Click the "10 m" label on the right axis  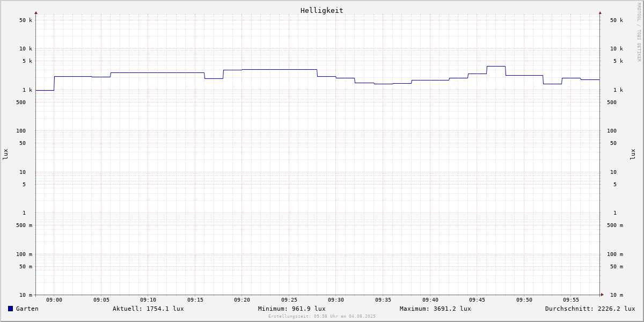[617, 295]
